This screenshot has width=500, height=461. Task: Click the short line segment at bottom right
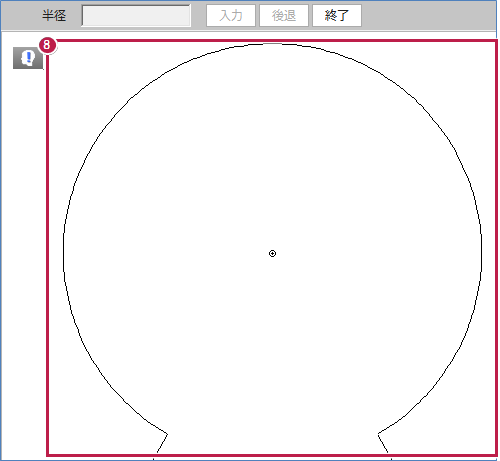[383, 443]
